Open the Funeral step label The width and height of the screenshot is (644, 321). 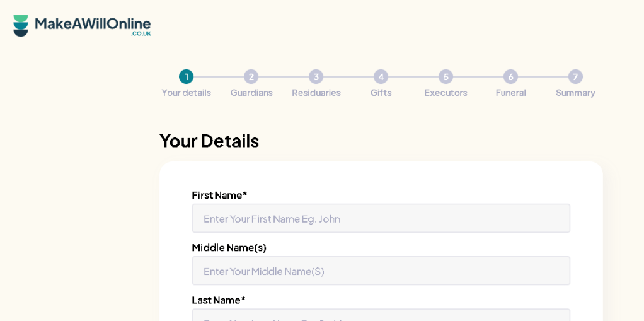coord(510,93)
